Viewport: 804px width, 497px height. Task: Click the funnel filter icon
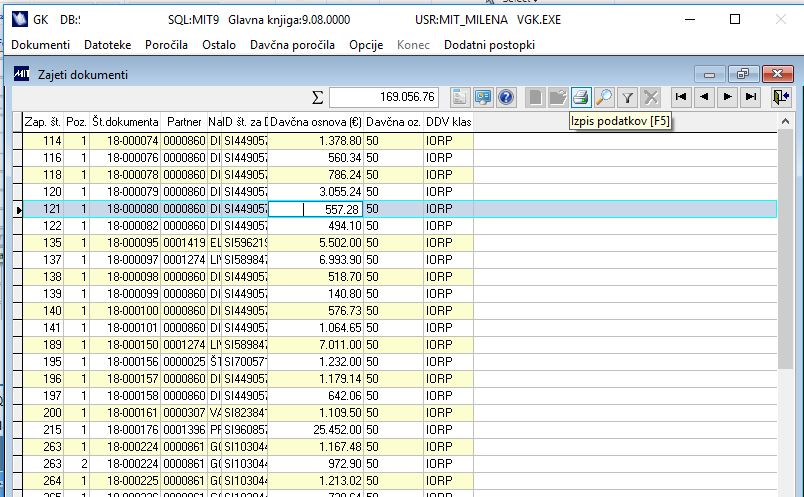[628, 97]
